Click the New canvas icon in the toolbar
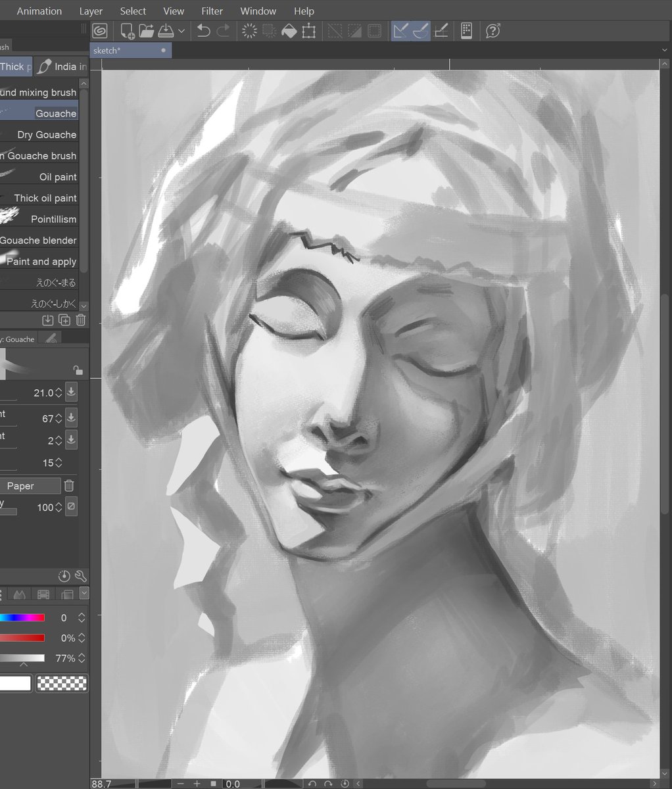Viewport: 672px width, 789px height. (x=126, y=30)
